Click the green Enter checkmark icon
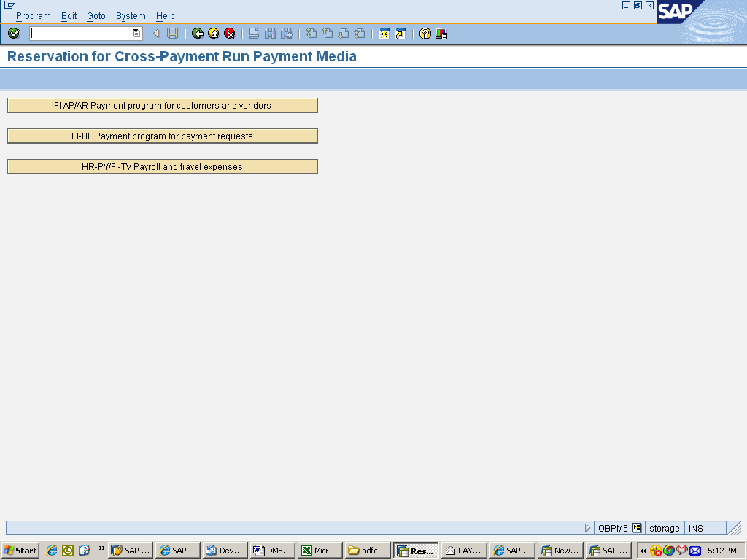747x560 pixels. coord(14,34)
